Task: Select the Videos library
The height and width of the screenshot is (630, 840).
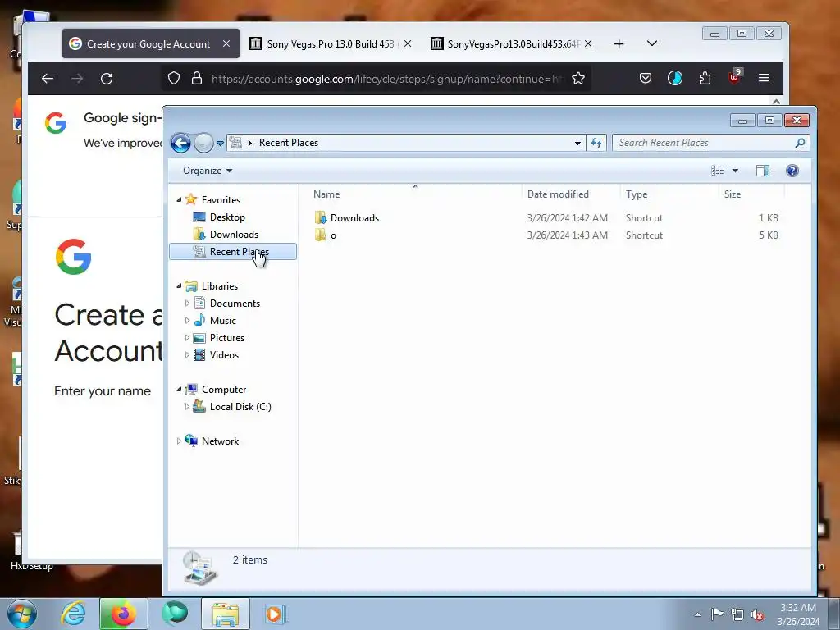Action: (224, 354)
